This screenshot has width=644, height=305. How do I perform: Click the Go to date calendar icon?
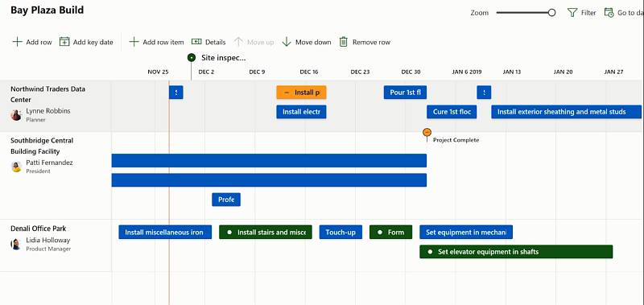click(609, 13)
